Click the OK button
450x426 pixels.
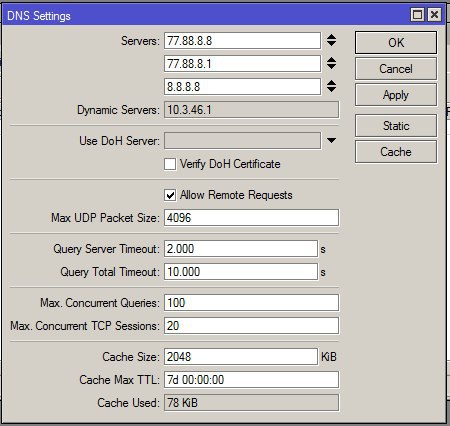(x=396, y=42)
